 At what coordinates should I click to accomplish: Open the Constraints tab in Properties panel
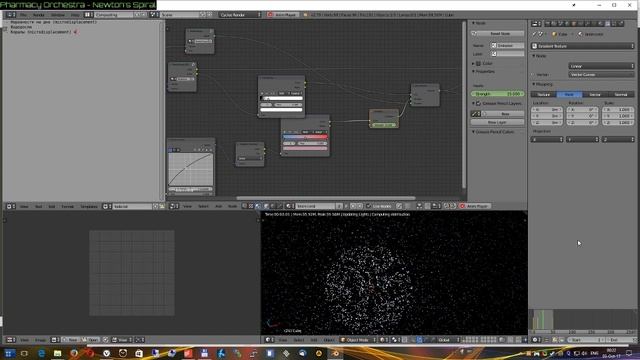pyautogui.click(x=580, y=23)
